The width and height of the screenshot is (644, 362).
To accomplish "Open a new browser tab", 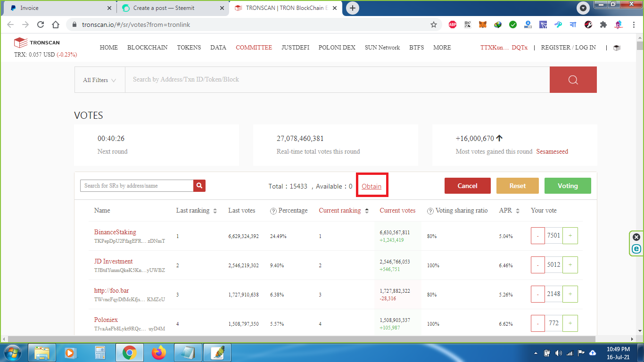I will (x=353, y=8).
